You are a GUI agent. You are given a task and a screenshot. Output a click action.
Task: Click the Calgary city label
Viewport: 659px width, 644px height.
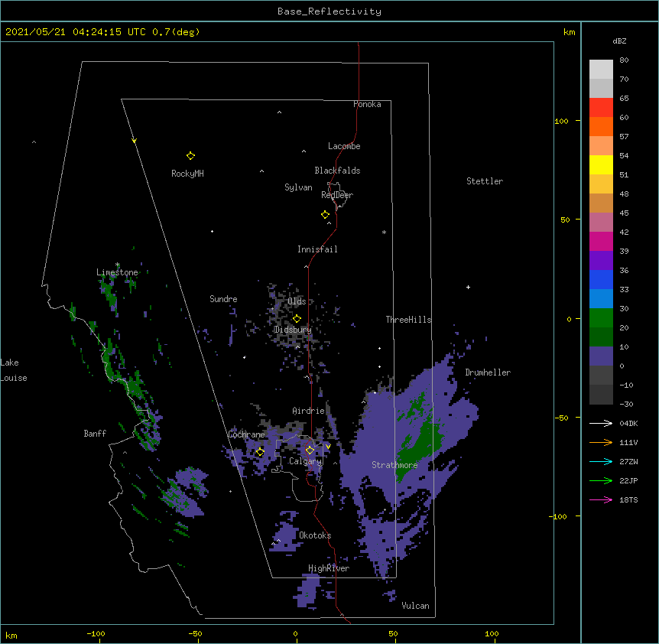pyautogui.click(x=306, y=461)
